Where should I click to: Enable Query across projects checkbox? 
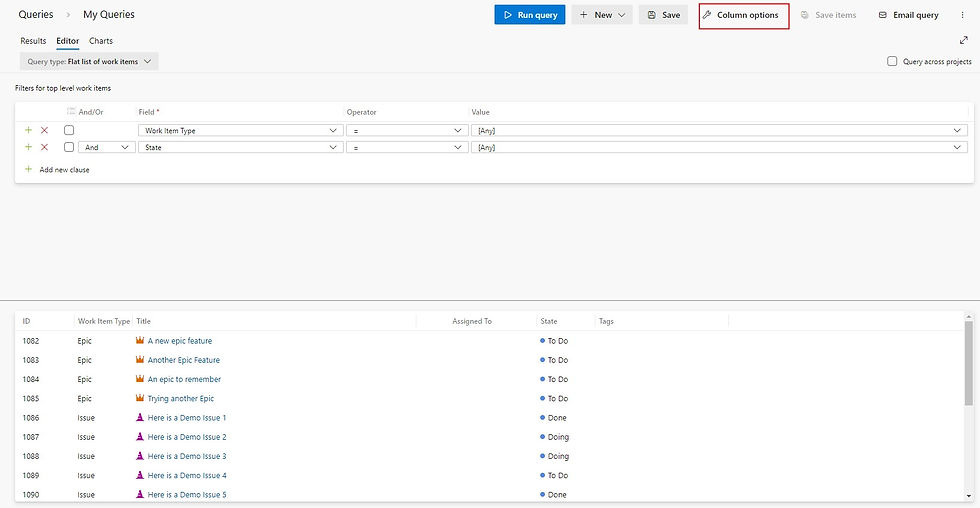(x=892, y=61)
